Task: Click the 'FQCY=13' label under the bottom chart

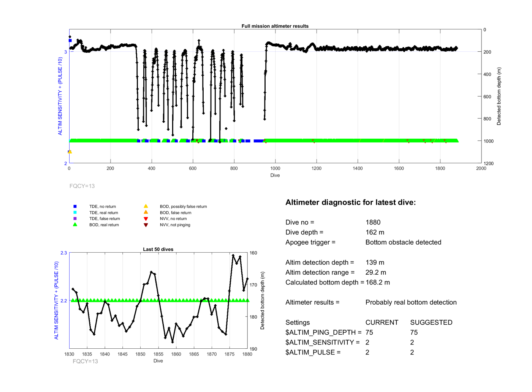Action: pyautogui.click(x=85, y=361)
